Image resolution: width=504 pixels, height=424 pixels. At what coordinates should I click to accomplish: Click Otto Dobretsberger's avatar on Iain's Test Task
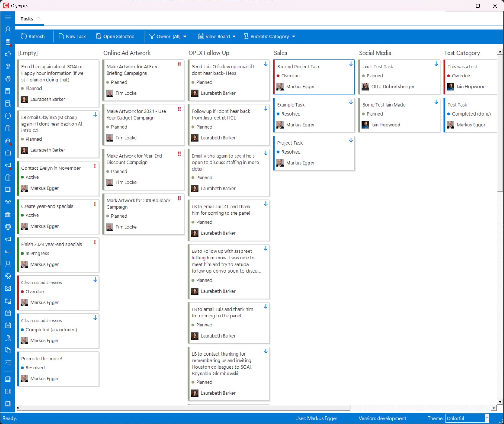pos(365,86)
